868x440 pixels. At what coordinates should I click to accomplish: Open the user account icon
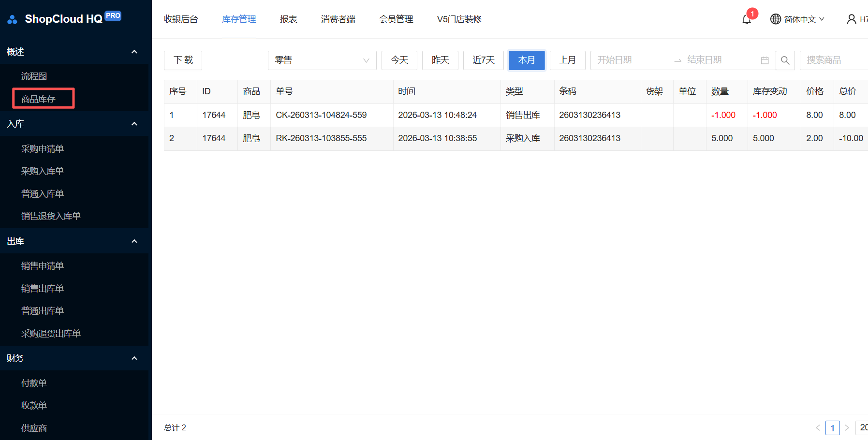coord(851,19)
